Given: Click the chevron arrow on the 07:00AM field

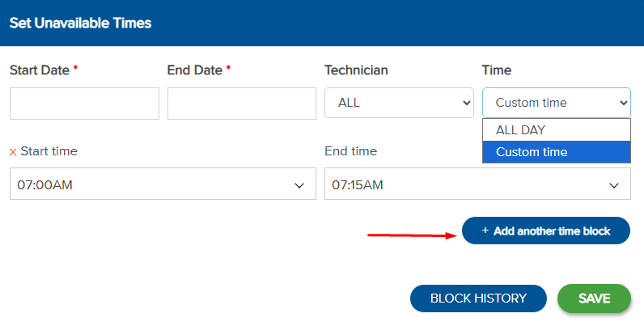Looking at the screenshot, I should (299, 185).
